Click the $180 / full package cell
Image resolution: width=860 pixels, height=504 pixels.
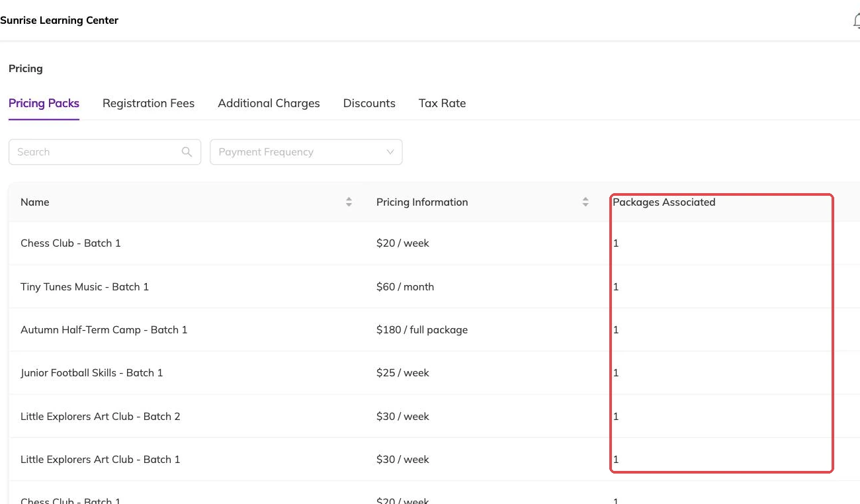tap(422, 330)
